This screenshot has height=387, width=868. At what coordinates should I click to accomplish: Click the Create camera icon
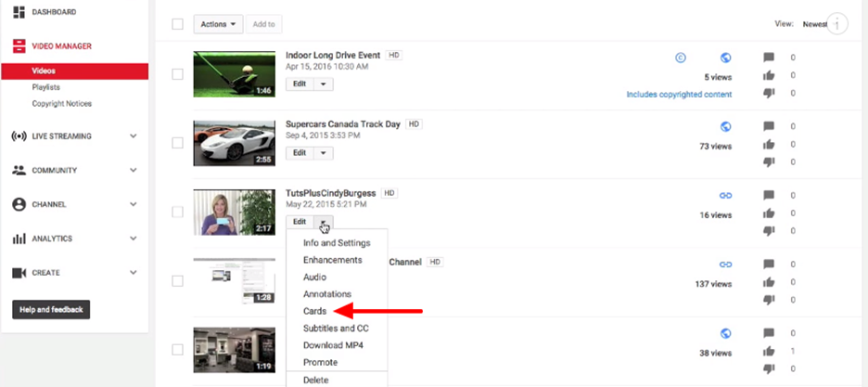pos(19,273)
